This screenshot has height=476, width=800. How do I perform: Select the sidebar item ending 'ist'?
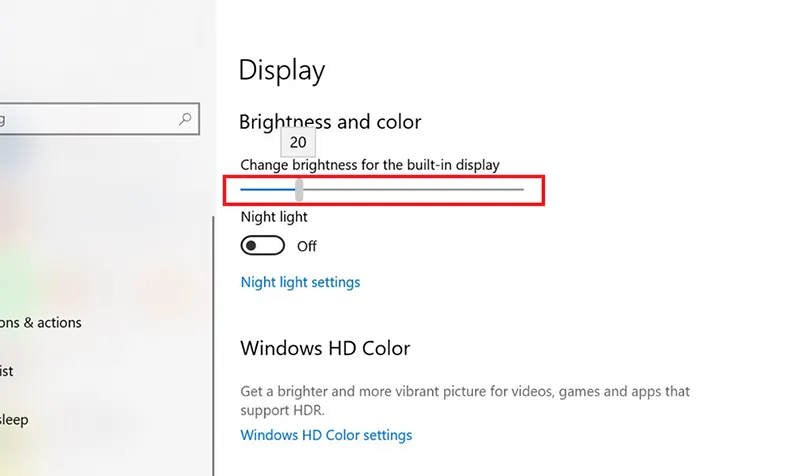click(7, 371)
